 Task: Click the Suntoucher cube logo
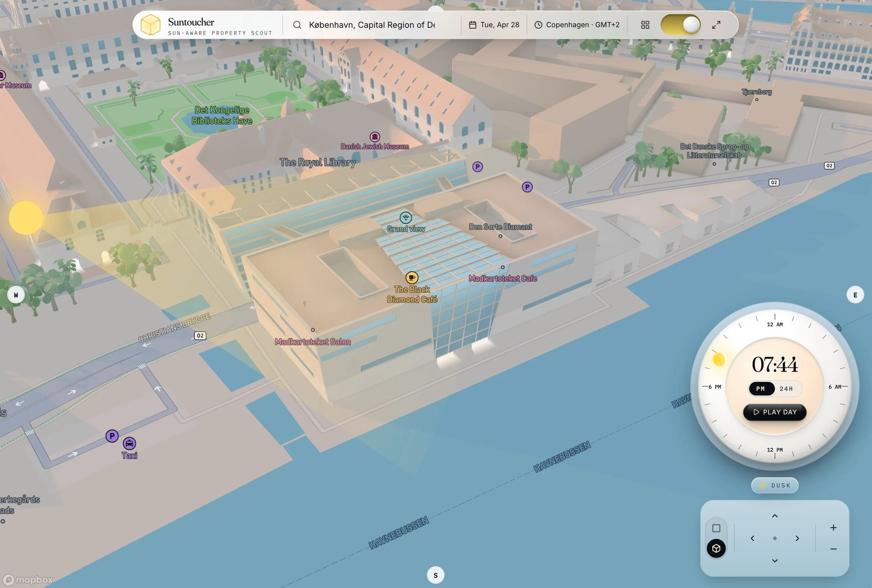(150, 25)
